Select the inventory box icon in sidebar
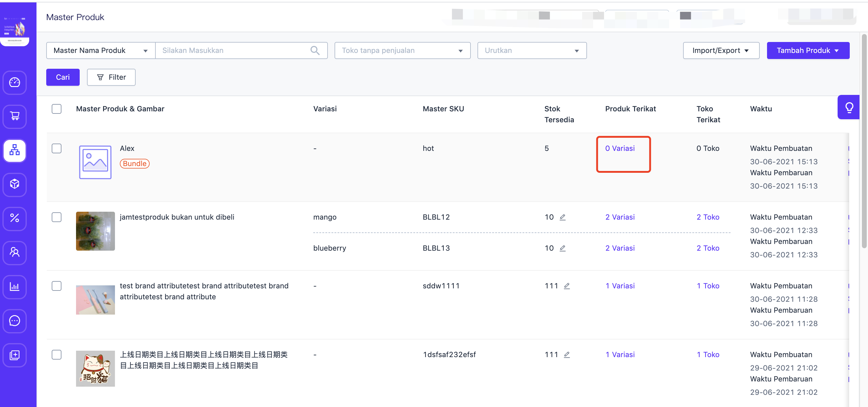 [15, 185]
